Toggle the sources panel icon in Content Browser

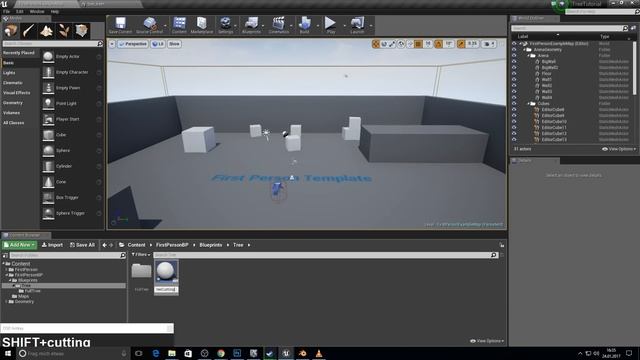[x=5, y=256]
